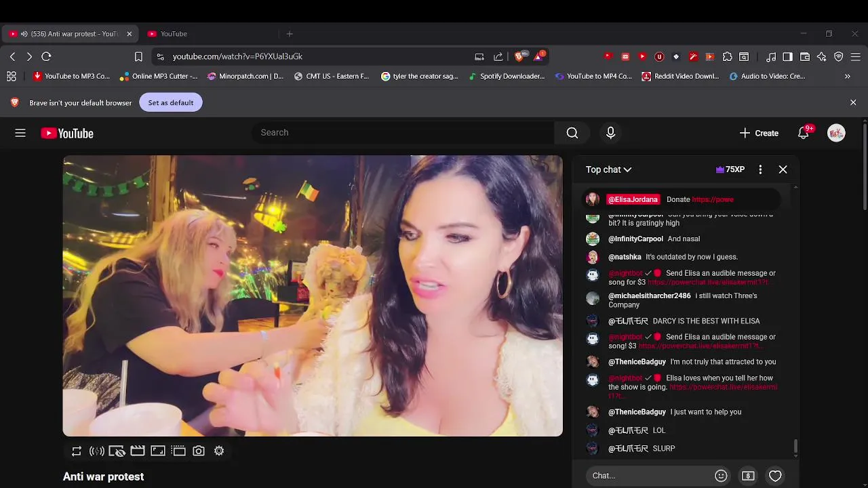This screenshot has width=868, height=488.
Task: Open Leo AI sparkle icon
Action: click(x=822, y=56)
